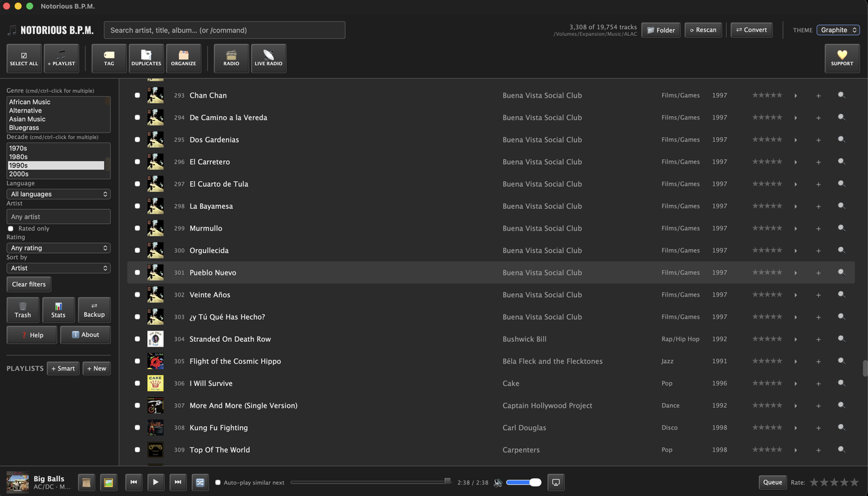Open the Backup tool
The height and width of the screenshot is (496, 868).
coord(94,310)
